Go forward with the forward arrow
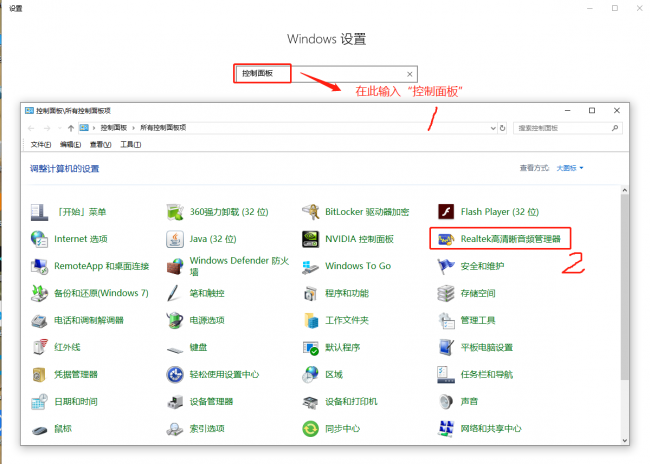 [x=47, y=128]
